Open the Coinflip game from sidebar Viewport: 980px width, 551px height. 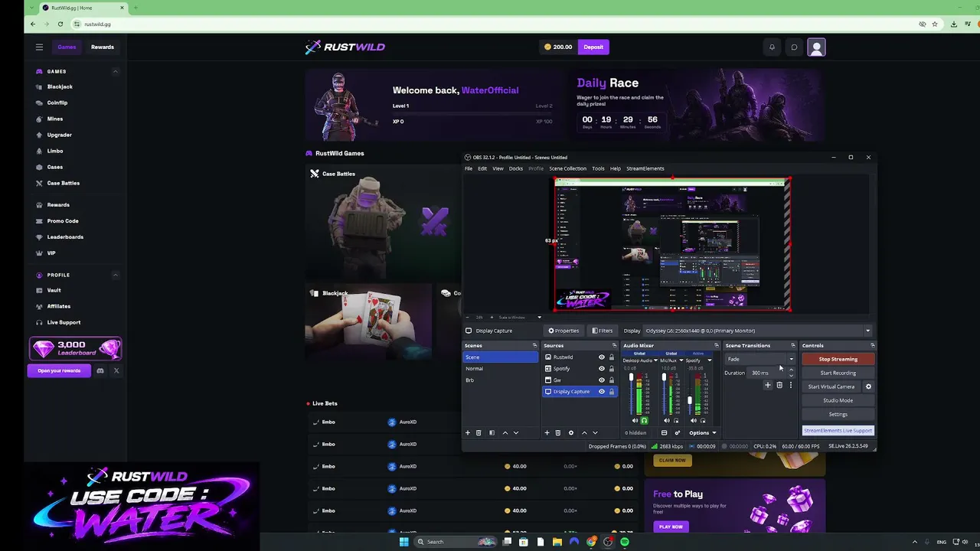tap(57, 103)
